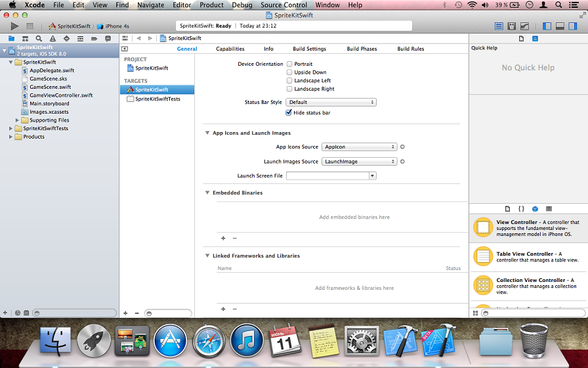
Task: Run the project with the Play button
Action: (x=14, y=26)
